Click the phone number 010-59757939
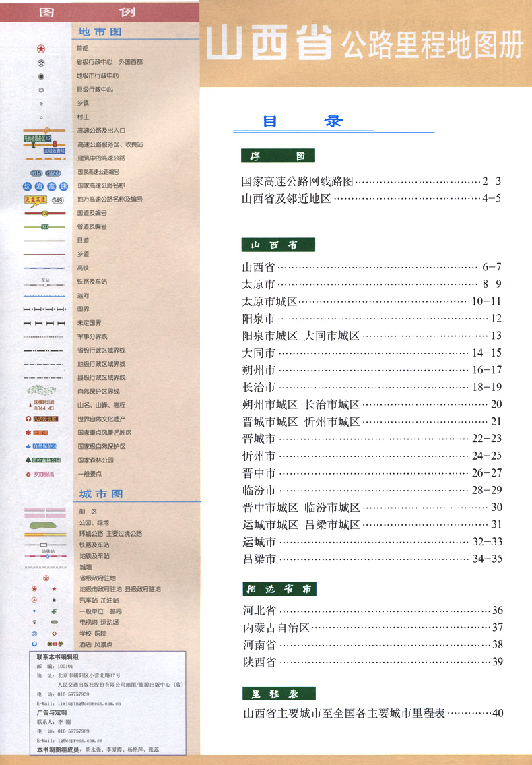 click(x=73, y=694)
